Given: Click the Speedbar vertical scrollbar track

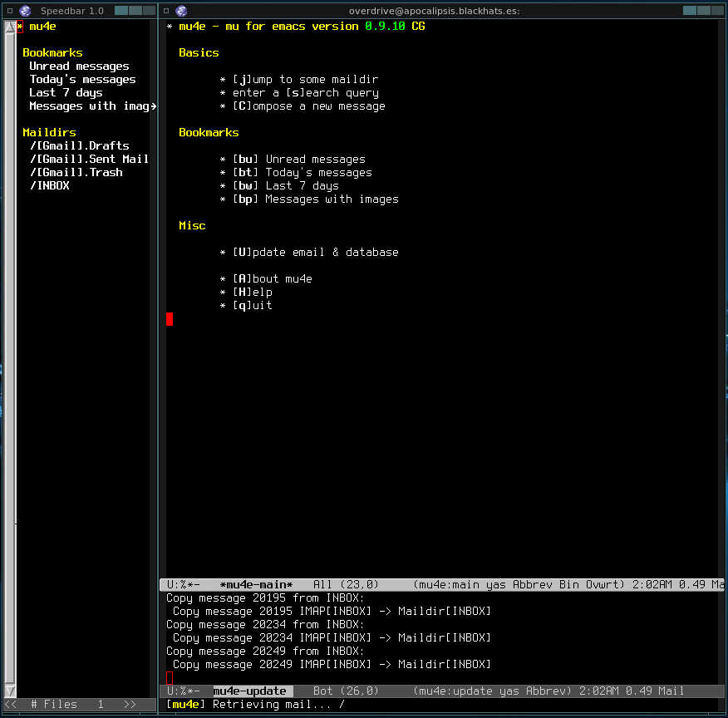Looking at the screenshot, I should 10,357.
